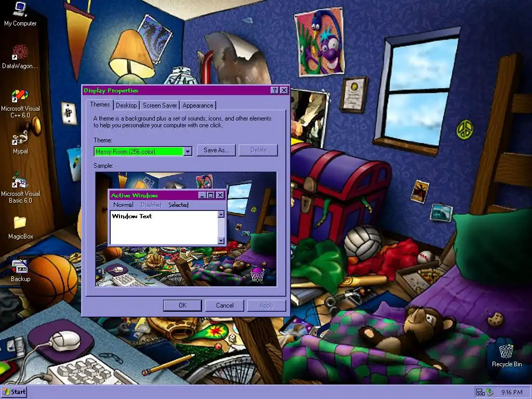Click the theme sample preview image

(186, 229)
